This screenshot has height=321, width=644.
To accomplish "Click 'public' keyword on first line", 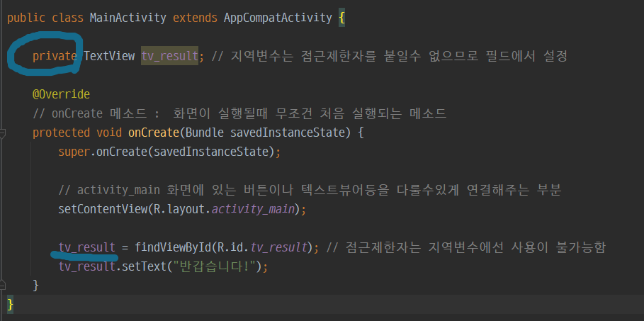I will (26, 18).
